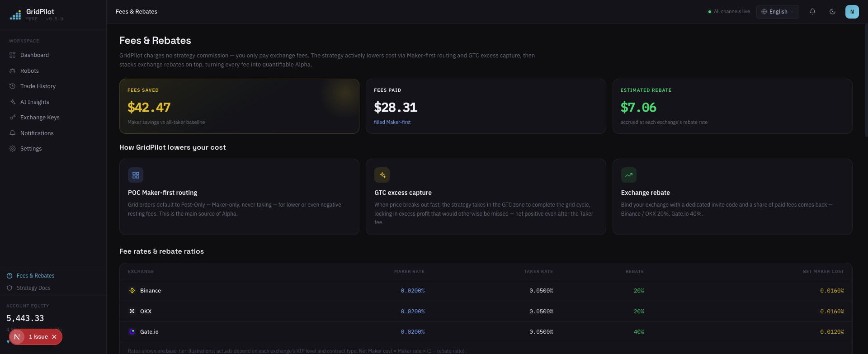The height and width of the screenshot is (354, 868).
Task: Expand the English language dropdown
Action: [778, 12]
